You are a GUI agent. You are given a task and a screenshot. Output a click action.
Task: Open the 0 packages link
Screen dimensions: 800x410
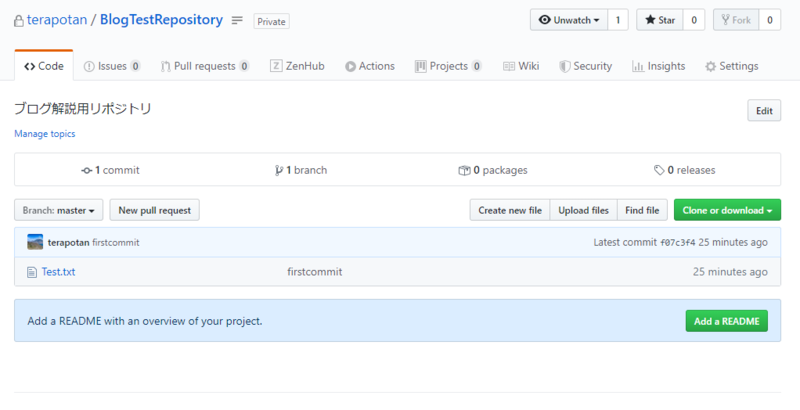point(493,170)
